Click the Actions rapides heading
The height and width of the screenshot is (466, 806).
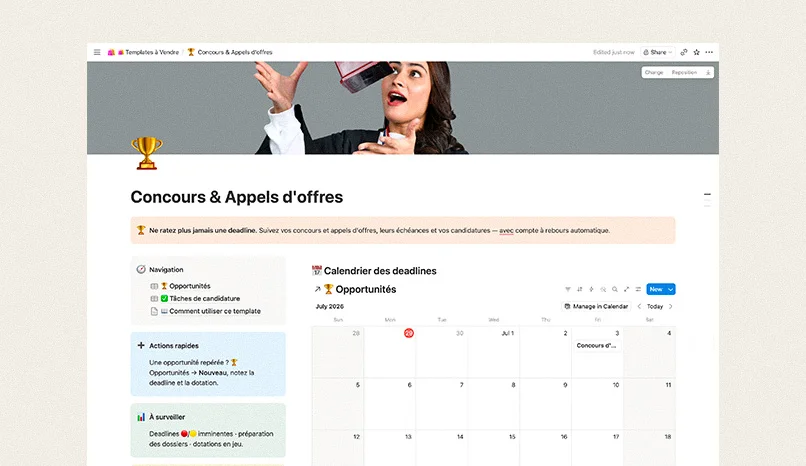174,346
